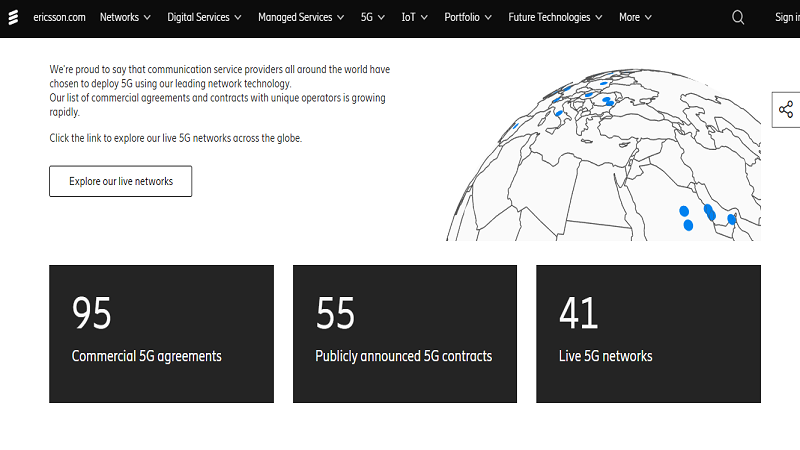Expand the Portfolio chevron arrow
The image size is (800, 450).
click(x=488, y=17)
